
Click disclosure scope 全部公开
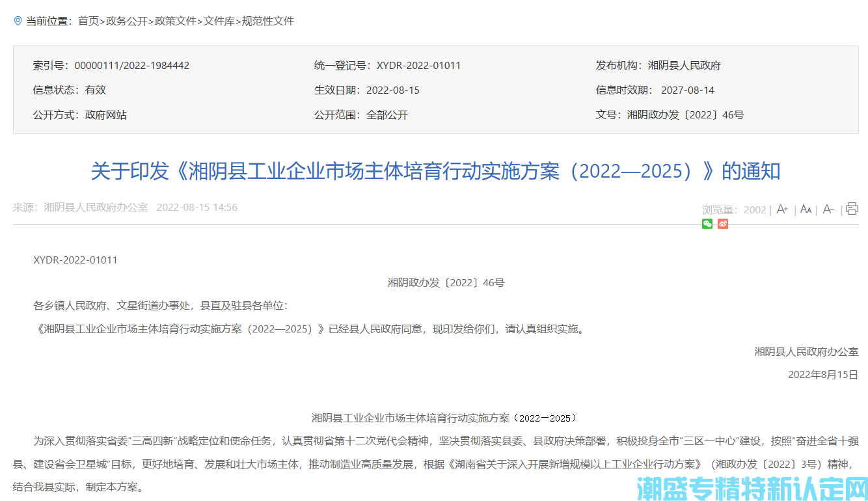tap(387, 115)
